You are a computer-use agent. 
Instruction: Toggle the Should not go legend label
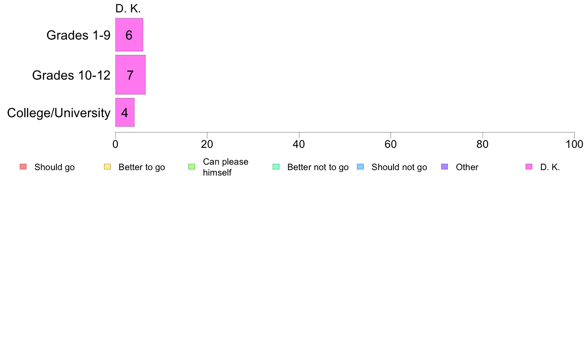tap(399, 167)
